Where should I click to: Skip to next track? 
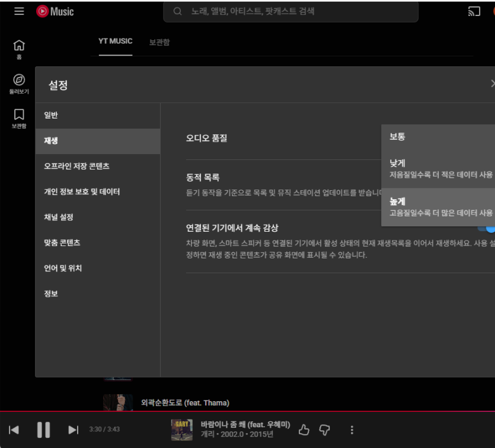(x=74, y=430)
